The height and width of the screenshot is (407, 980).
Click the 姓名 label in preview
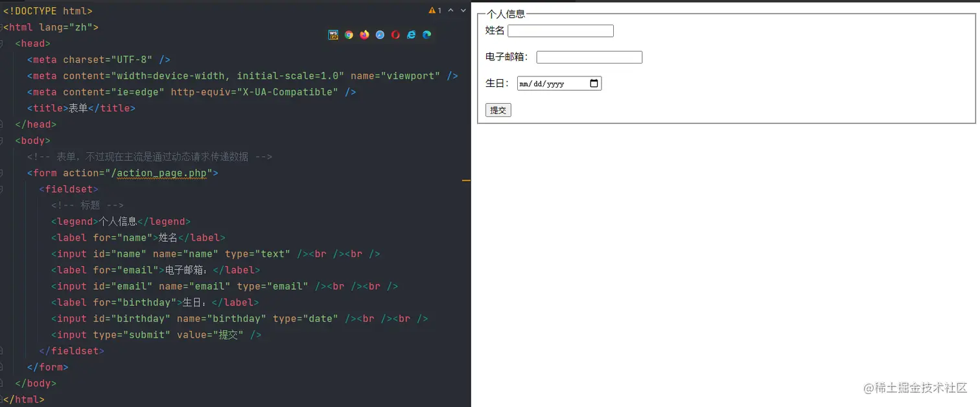495,31
